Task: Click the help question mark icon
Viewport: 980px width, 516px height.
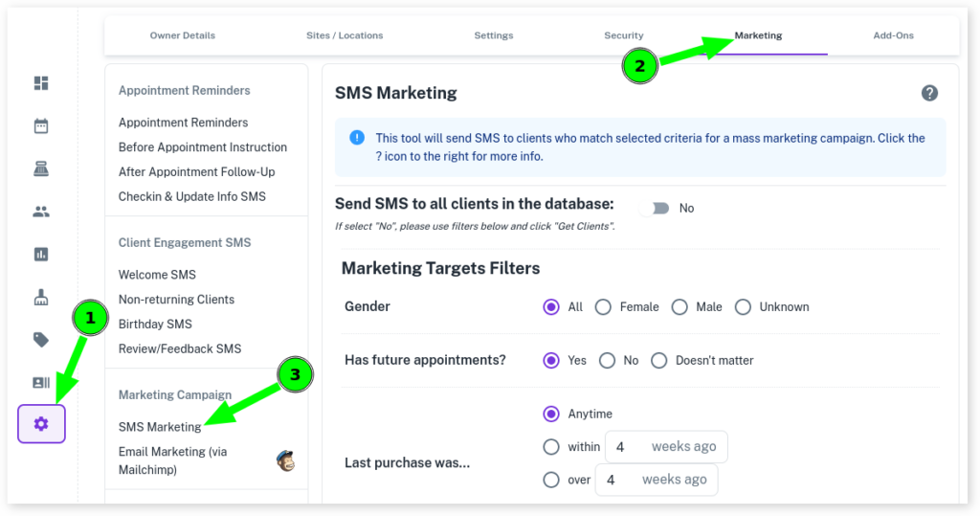Action: click(x=929, y=93)
